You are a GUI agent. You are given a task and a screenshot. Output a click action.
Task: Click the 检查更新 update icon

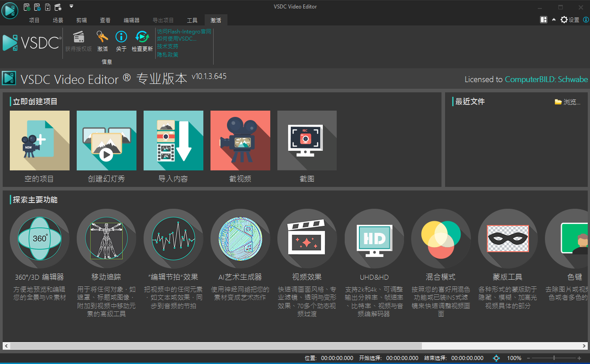(x=142, y=37)
